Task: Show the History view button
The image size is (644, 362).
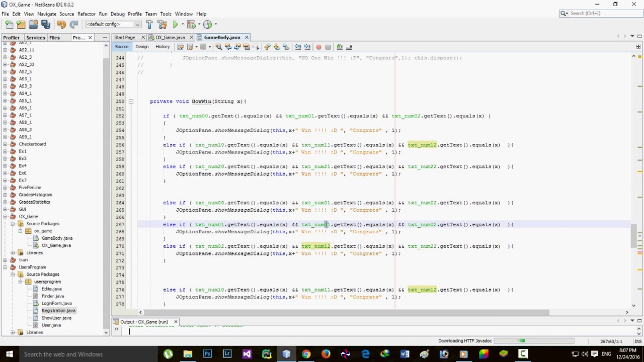Action: 163,47
